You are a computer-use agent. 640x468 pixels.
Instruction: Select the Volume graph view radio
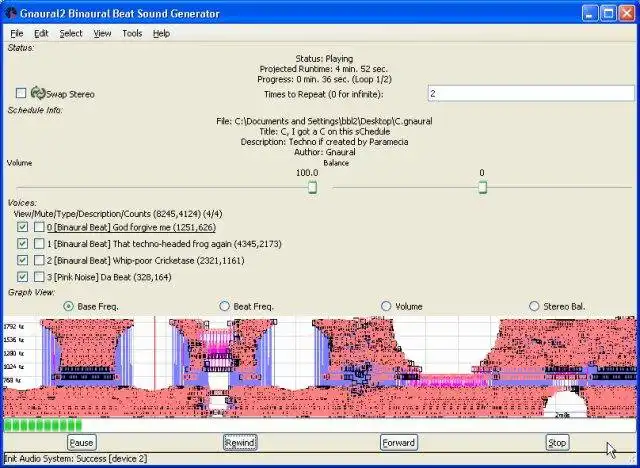386,306
